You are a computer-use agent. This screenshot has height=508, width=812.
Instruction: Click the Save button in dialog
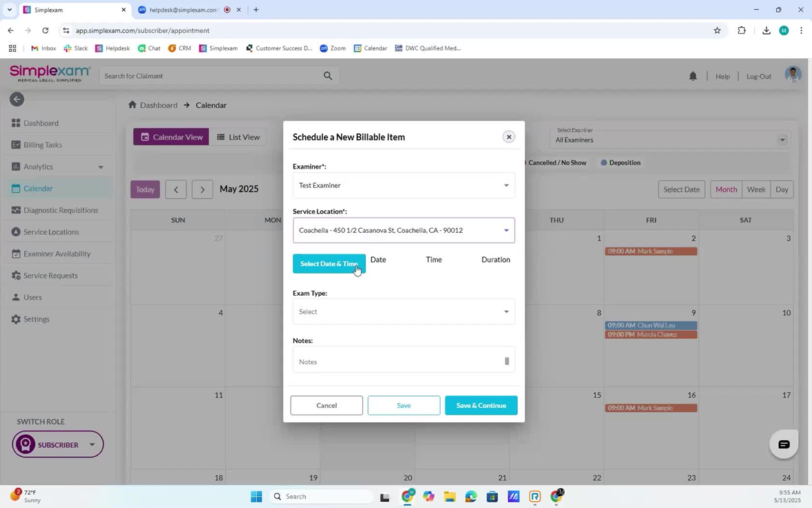pyautogui.click(x=403, y=405)
